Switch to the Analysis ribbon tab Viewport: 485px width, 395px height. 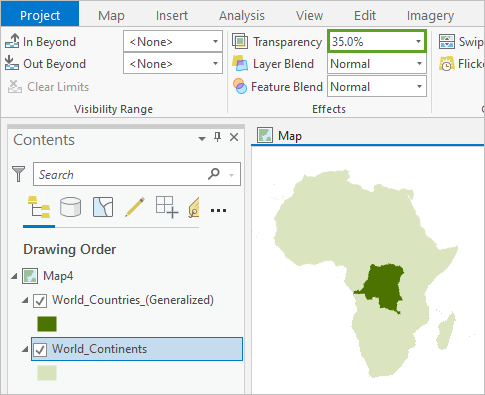point(242,15)
